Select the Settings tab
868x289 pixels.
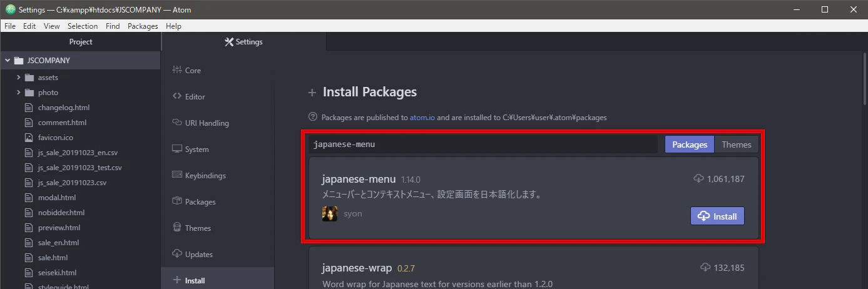tap(244, 42)
